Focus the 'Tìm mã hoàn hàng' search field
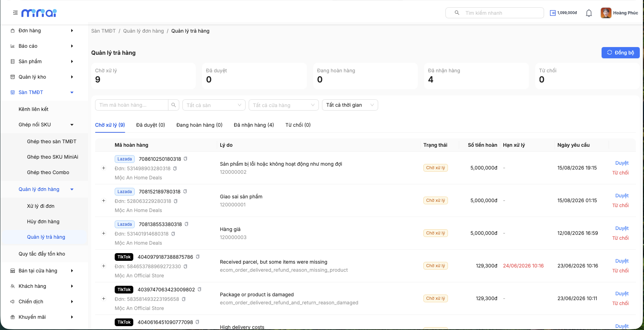Image resolution: width=644 pixels, height=330 pixels. (x=132, y=105)
